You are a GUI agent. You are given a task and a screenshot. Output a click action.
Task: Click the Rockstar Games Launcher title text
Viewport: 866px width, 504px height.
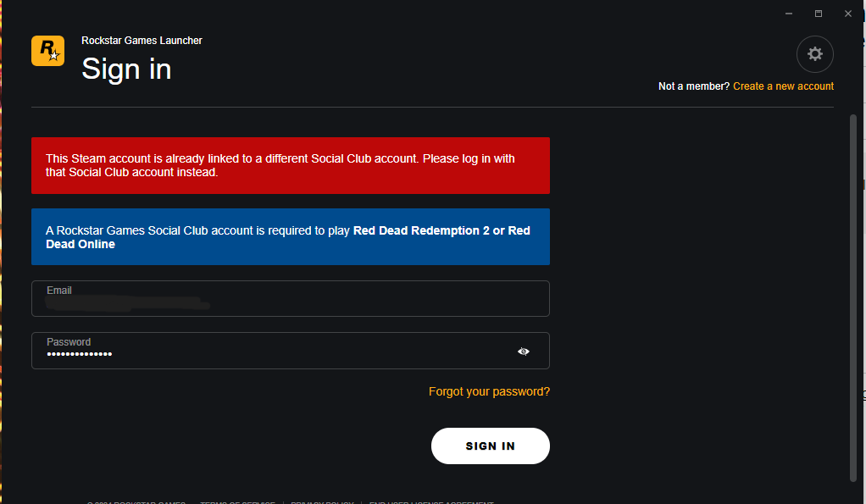(142, 41)
